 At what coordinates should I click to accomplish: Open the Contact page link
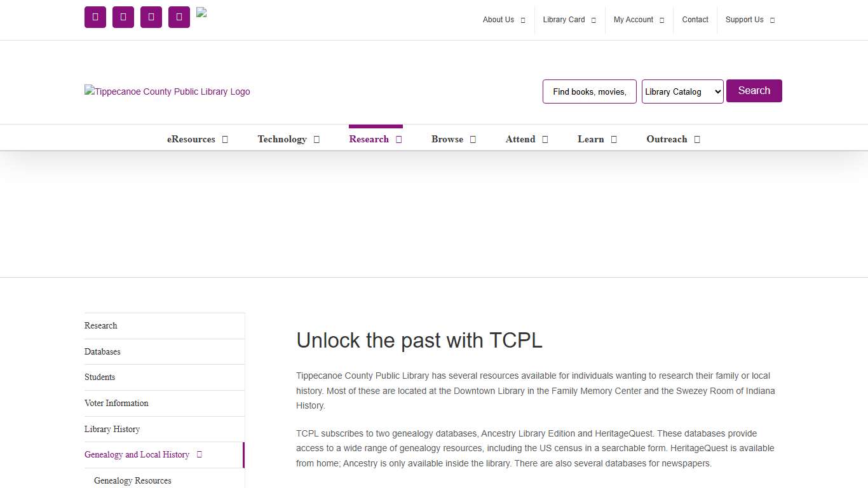tap(695, 20)
